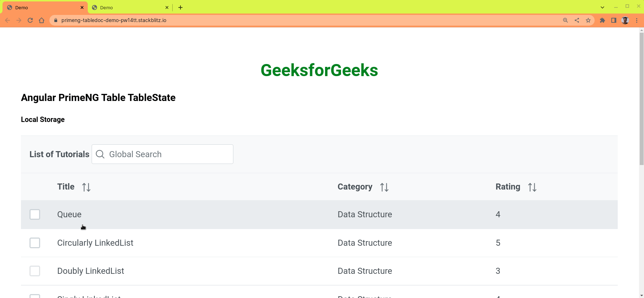
Task: Click rating 5 in Circularly LinkedList row
Action: pos(498,243)
